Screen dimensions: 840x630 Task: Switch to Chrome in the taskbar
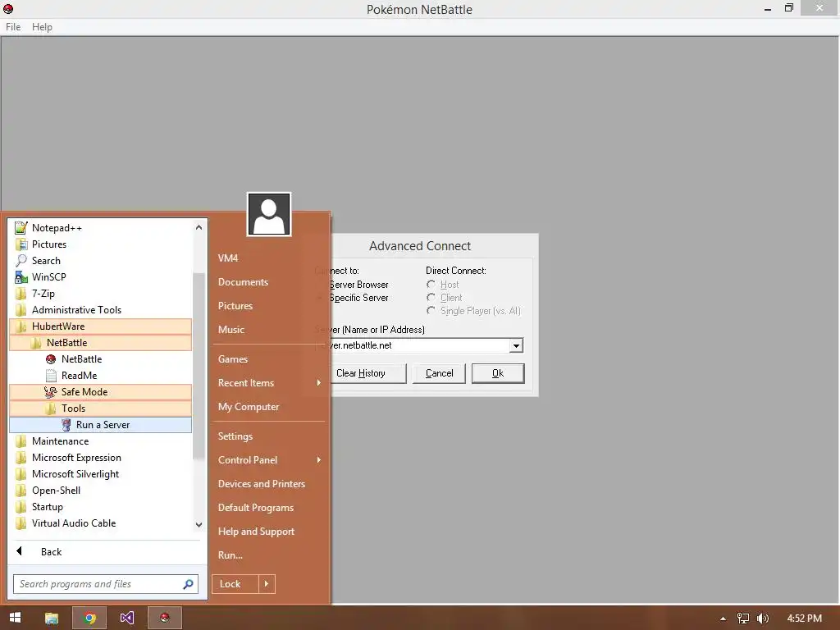(x=89, y=619)
